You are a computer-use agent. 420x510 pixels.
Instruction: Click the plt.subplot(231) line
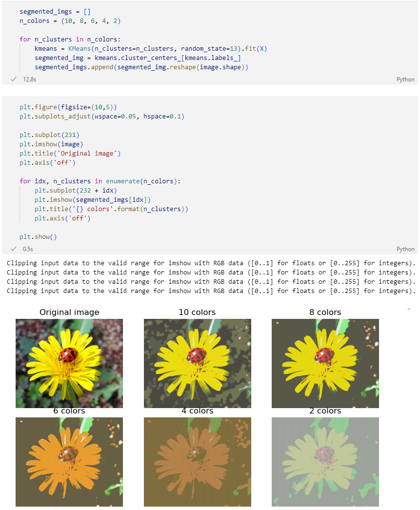click(x=49, y=135)
